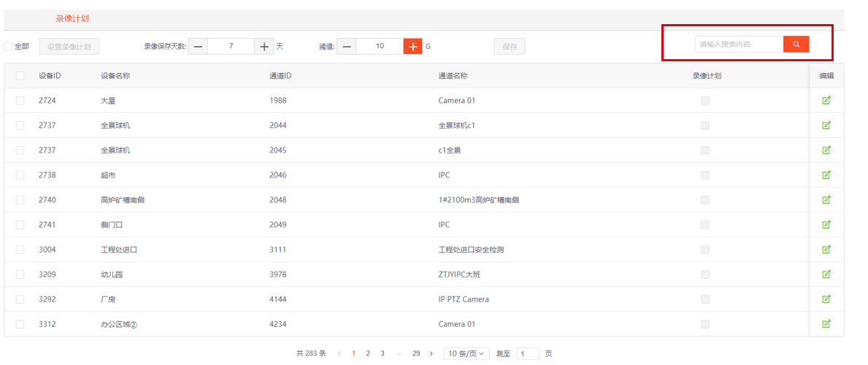
Task: Click edit icon for 幼儿园 row
Action: click(826, 274)
